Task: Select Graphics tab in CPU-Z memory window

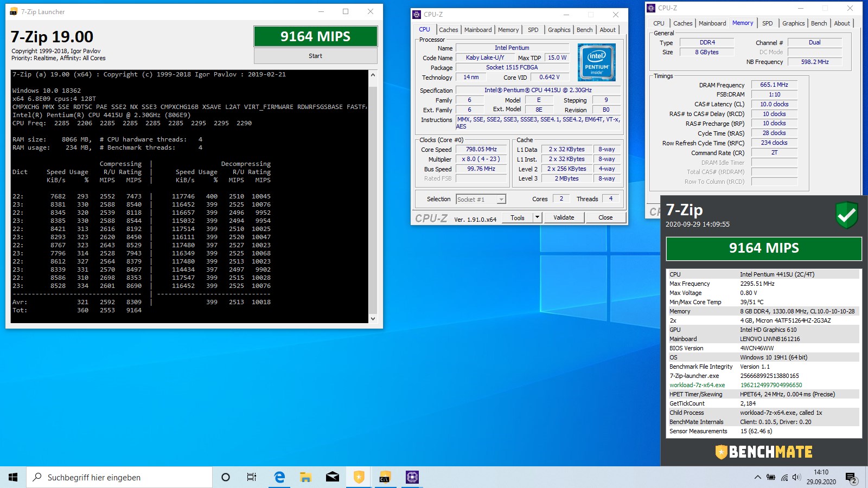Action: [x=794, y=23]
